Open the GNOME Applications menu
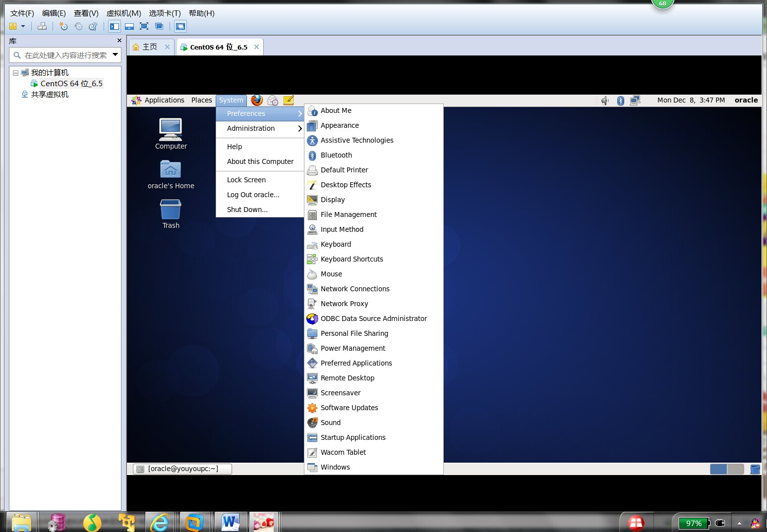The width and height of the screenshot is (767, 532). [158, 100]
